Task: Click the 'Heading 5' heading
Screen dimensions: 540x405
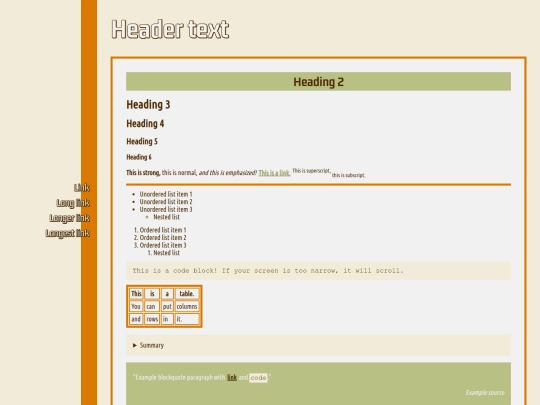Action: 142,142
